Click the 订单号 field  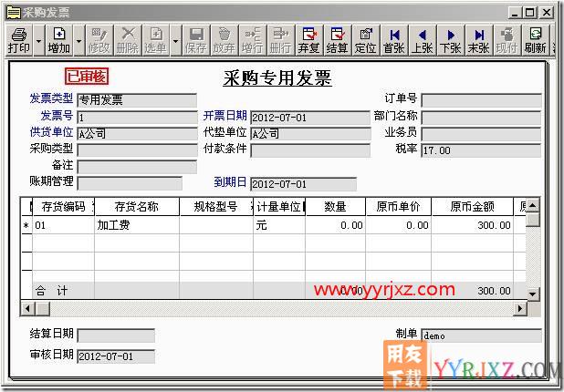tap(481, 100)
